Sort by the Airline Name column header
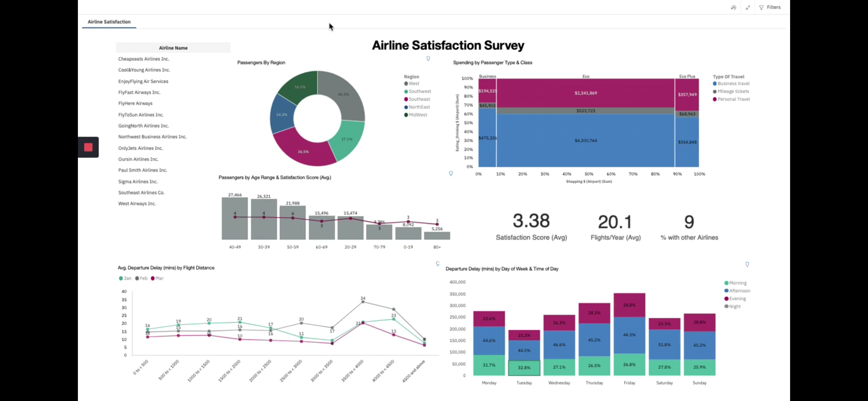Viewport: 868px width, 401px height. pos(173,48)
